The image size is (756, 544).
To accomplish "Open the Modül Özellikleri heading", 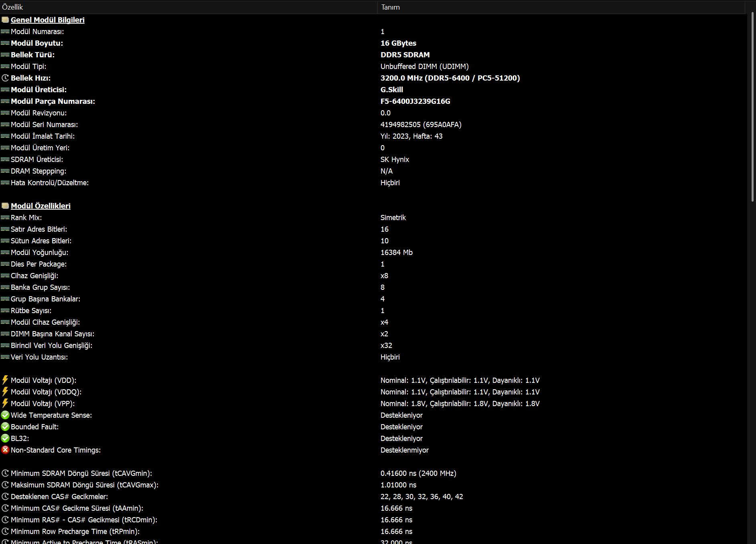I will (x=40, y=206).
